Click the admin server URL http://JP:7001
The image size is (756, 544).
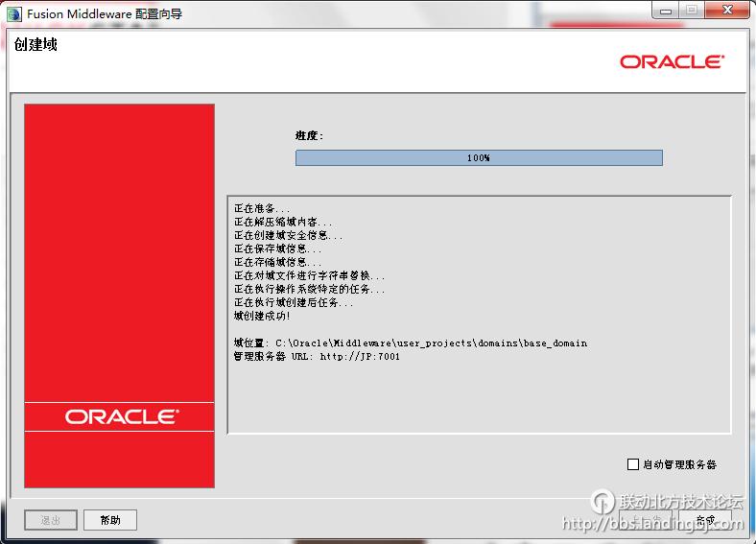pyautogui.click(x=360, y=356)
